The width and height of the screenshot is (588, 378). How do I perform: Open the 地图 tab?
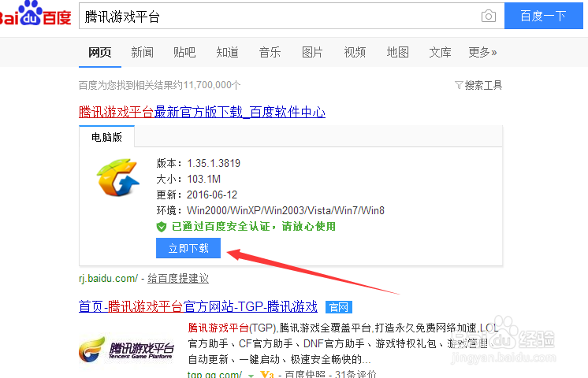[397, 52]
